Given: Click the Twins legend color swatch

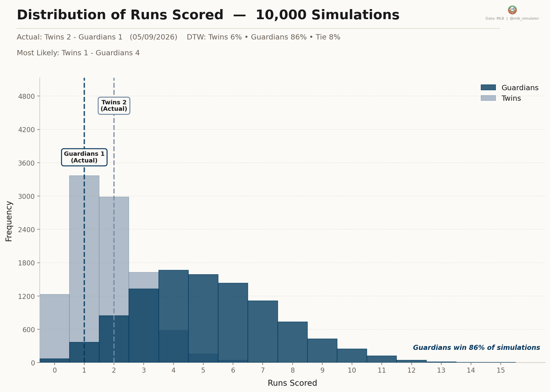Looking at the screenshot, I should click(488, 98).
